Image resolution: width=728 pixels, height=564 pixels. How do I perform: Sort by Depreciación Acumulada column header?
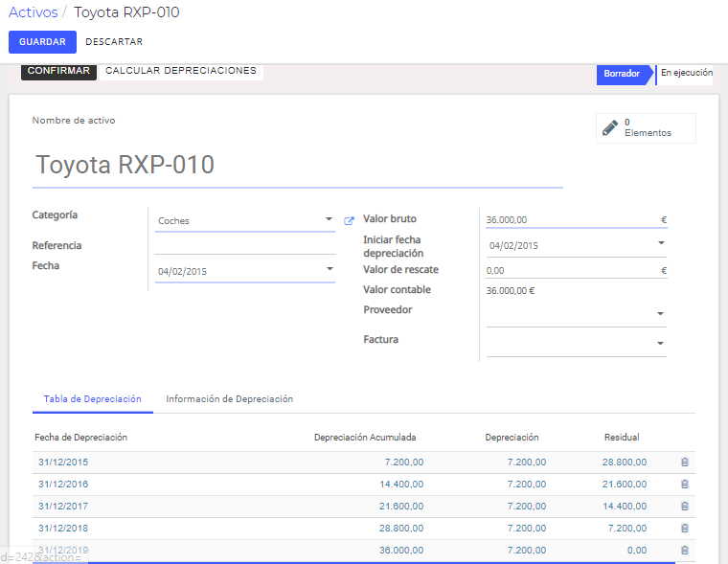tap(365, 438)
